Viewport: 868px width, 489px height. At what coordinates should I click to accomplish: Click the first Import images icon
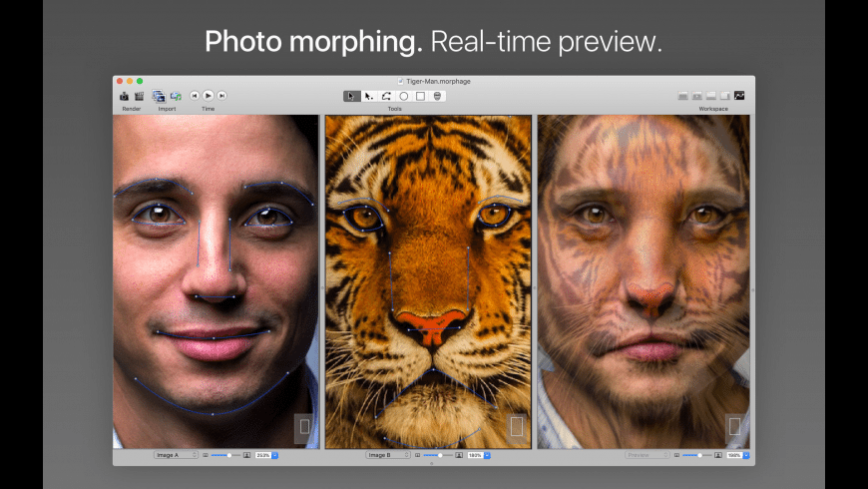click(x=159, y=96)
